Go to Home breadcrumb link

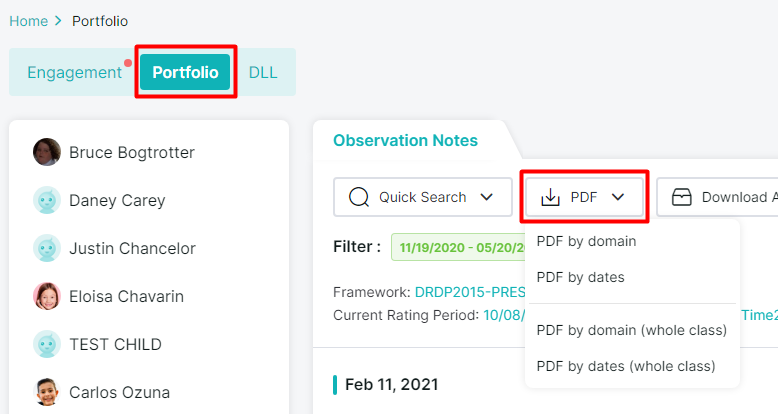(28, 20)
